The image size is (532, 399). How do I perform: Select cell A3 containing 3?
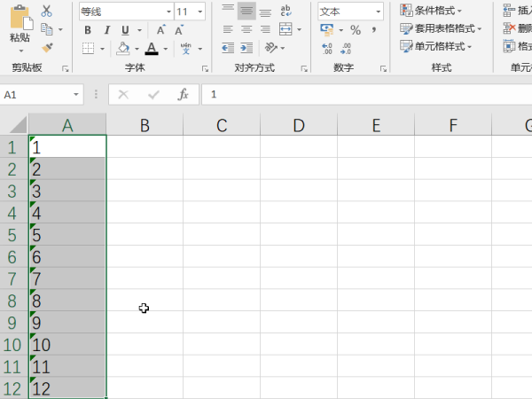click(67, 191)
